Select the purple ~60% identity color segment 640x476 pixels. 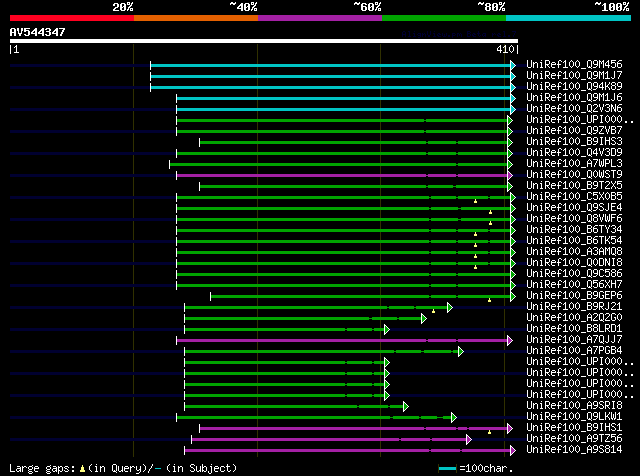tap(320, 18)
